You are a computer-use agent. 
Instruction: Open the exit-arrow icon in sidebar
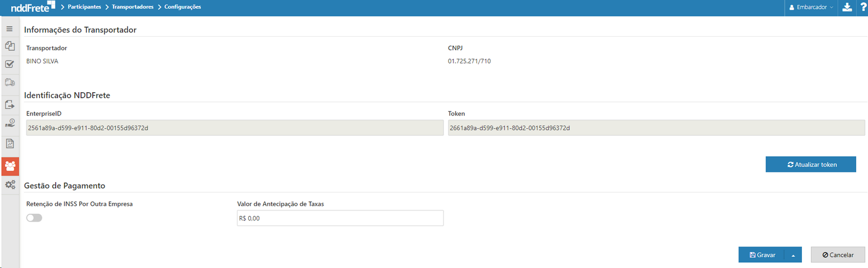point(10,105)
